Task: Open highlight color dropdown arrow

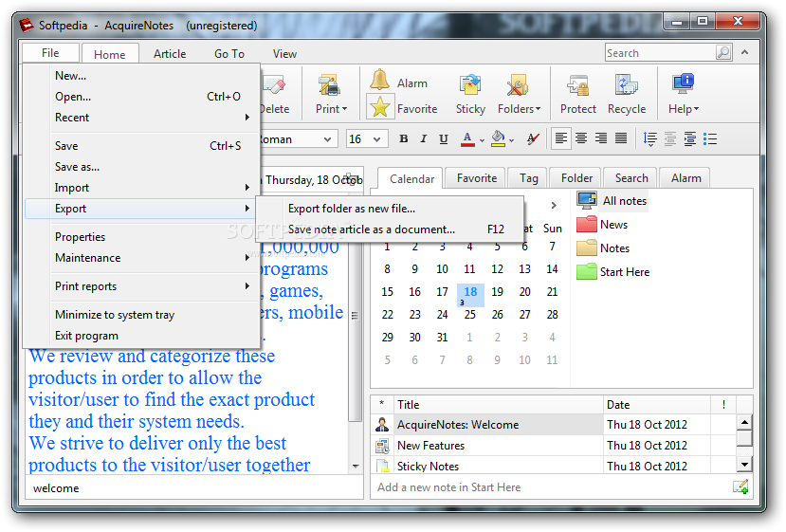Action: click(511, 141)
